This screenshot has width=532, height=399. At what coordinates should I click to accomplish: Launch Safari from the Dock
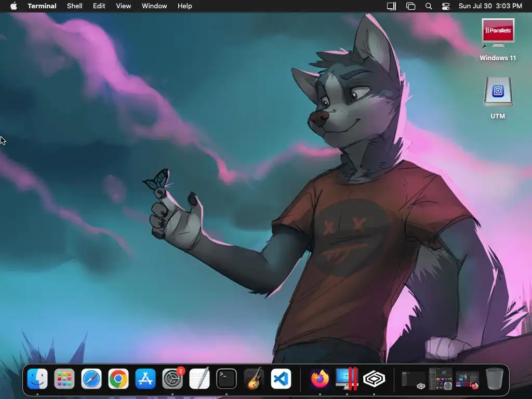(91, 379)
